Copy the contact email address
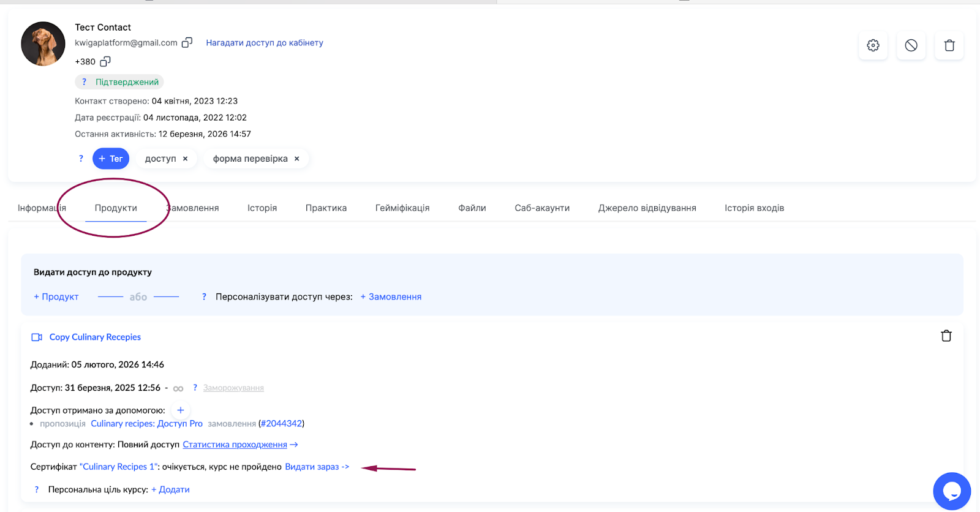980x512 pixels. (187, 42)
